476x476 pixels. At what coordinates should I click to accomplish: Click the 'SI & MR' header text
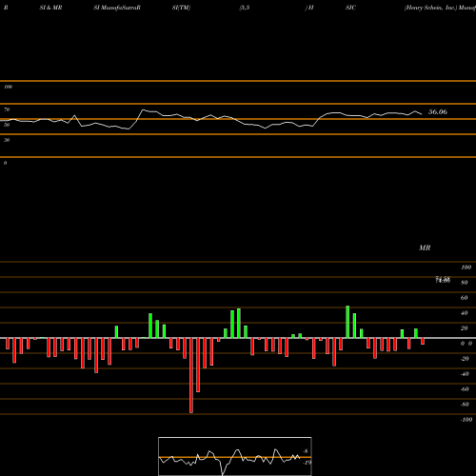pyautogui.click(x=50, y=8)
